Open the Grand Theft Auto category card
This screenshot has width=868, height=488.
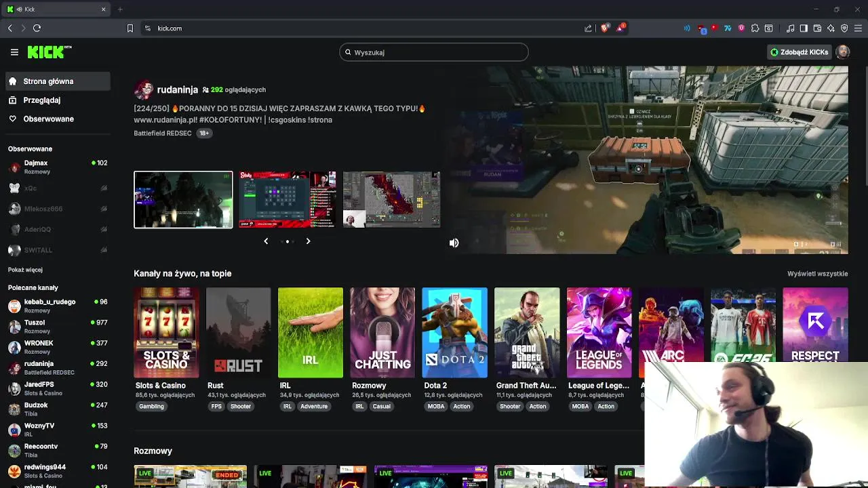pos(527,333)
